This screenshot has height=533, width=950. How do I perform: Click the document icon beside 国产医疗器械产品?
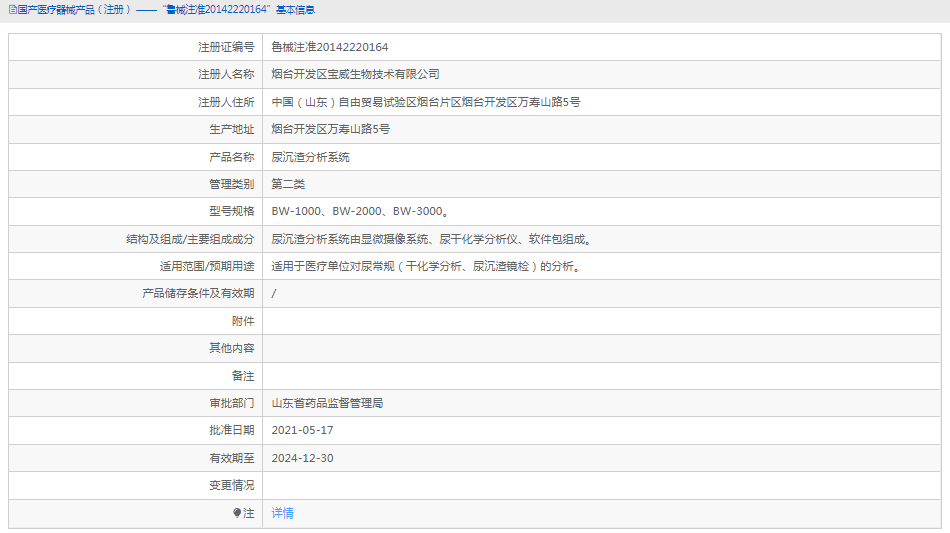[12, 10]
